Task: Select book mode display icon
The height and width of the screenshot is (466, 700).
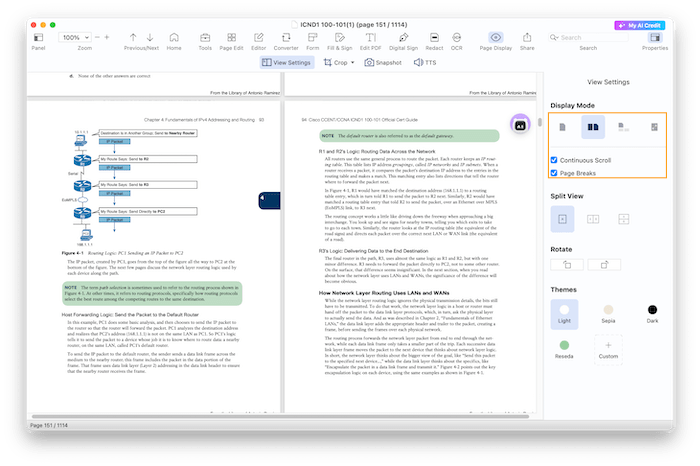Action: coord(623,127)
